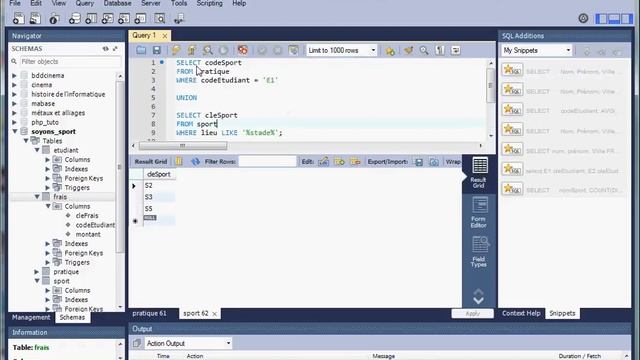Open the Action Output dropdown

[x=189, y=343]
